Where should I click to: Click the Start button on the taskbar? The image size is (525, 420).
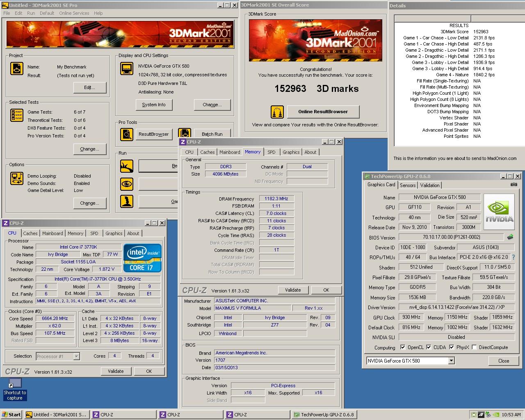(11, 415)
